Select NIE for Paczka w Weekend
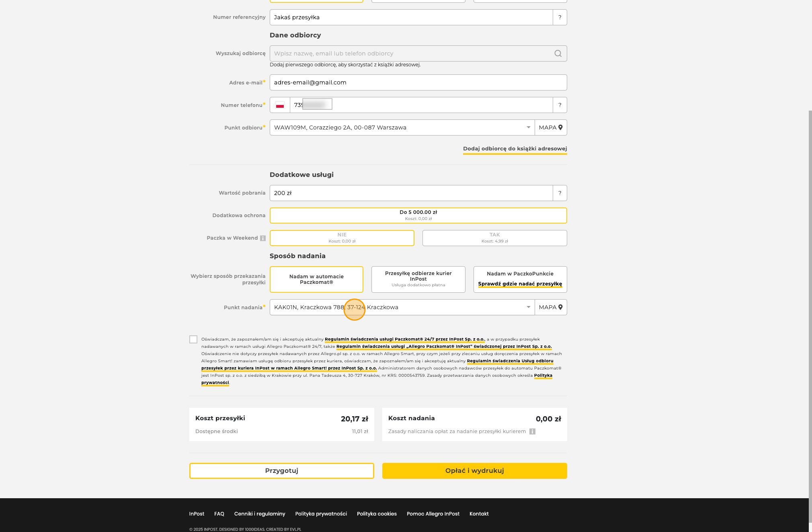This screenshot has width=812, height=532. coord(342,238)
